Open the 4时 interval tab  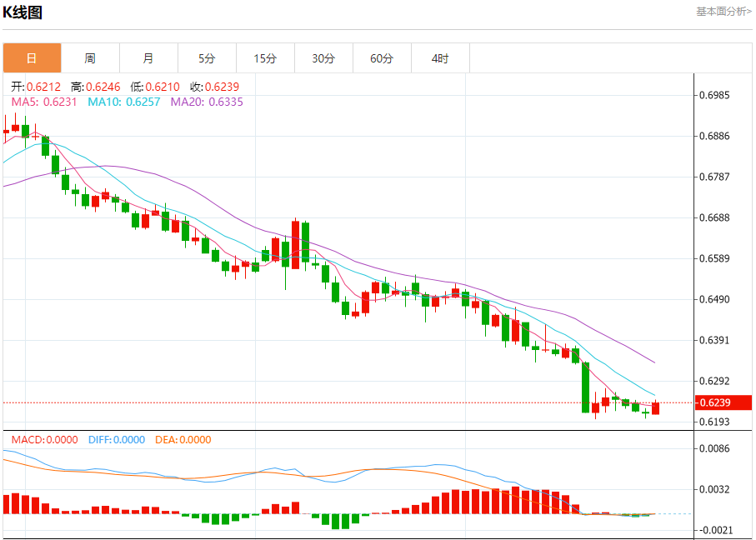coord(440,58)
